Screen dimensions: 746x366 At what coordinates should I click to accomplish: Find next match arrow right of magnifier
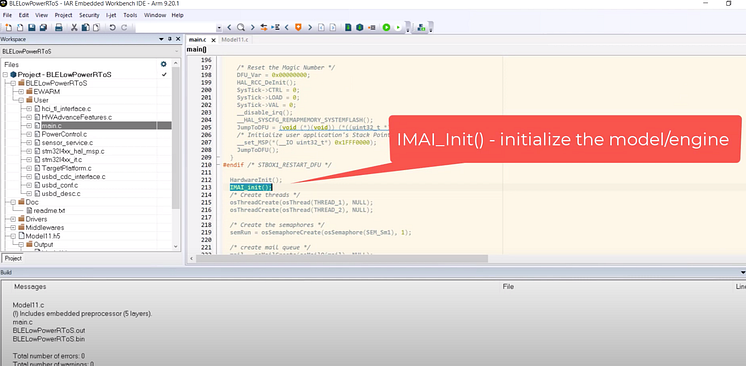[253, 28]
